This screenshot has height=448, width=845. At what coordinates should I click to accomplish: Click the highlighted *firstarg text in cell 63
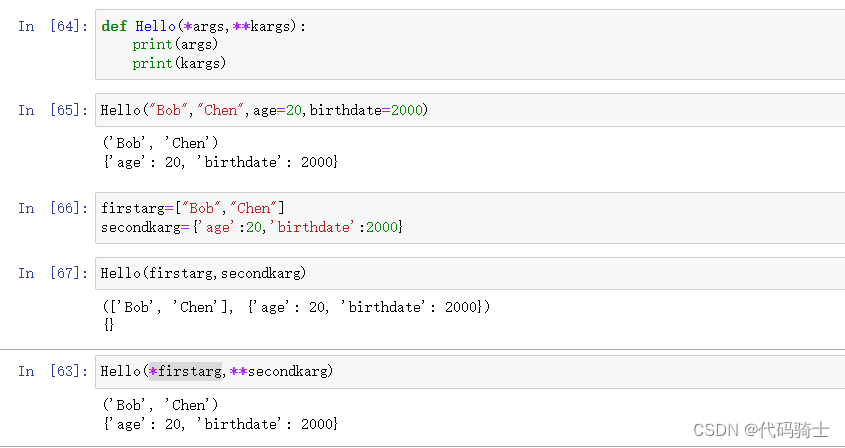[185, 371]
